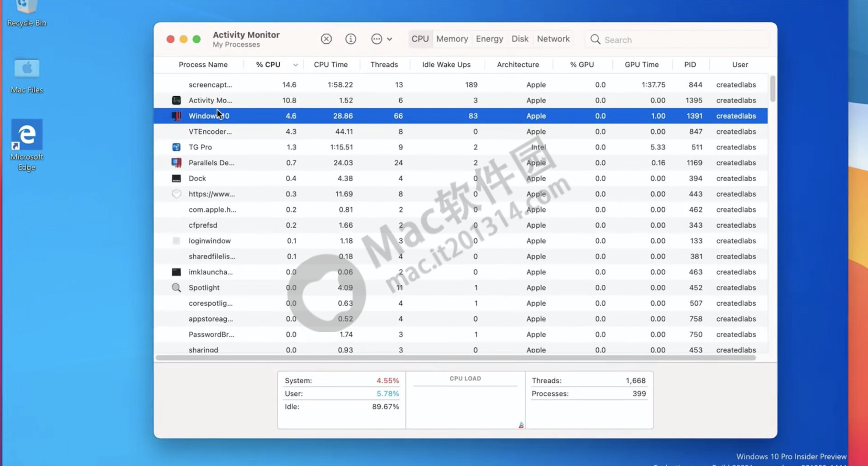The image size is (868, 466).
Task: Select the PasswordBr... process row
Action: [461, 335]
